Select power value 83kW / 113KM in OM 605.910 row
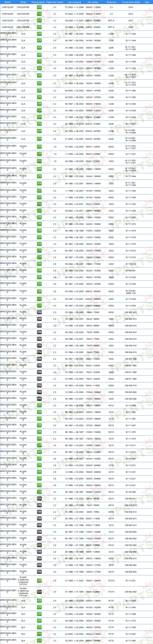Viewport: 153px width, 644px height. [93, 385]
